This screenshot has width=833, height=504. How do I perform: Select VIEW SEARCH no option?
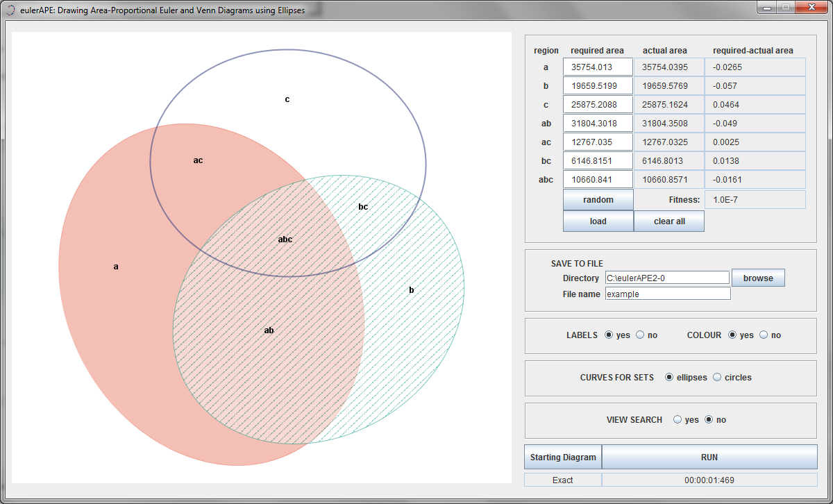pyautogui.click(x=709, y=420)
